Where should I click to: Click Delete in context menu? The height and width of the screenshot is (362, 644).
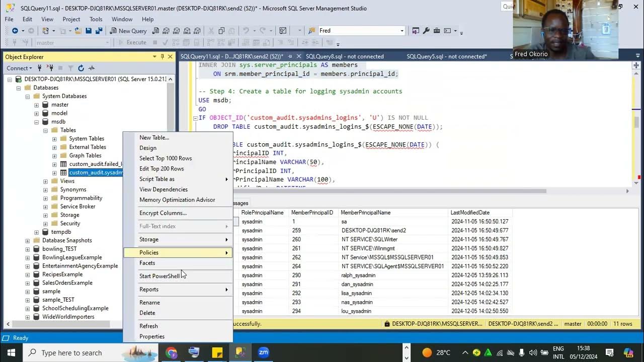(x=147, y=313)
